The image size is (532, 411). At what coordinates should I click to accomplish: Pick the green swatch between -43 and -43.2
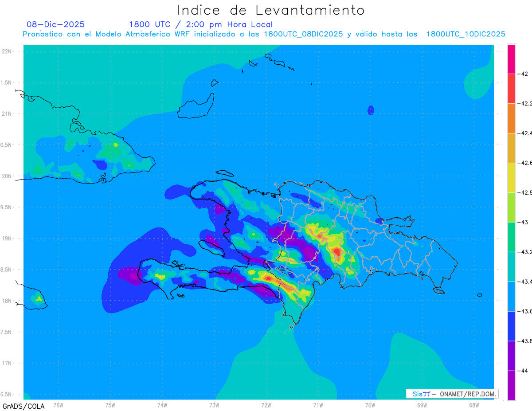511,237
